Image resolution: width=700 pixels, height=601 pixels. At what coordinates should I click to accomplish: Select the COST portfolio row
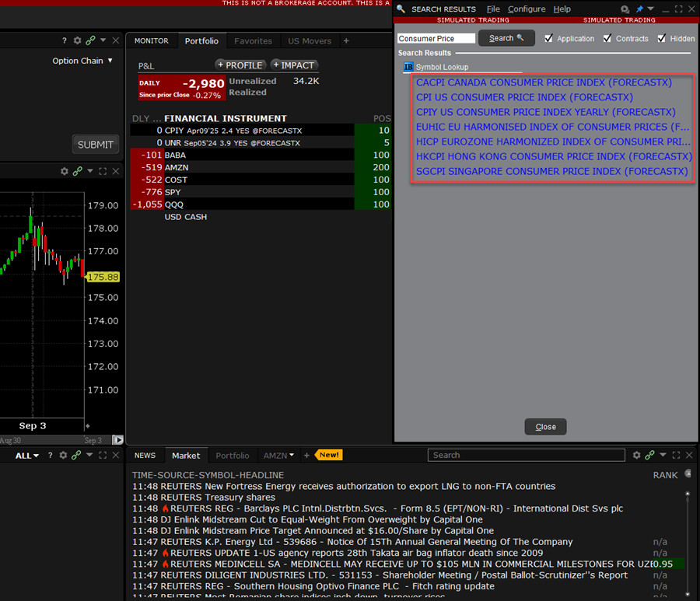coord(261,180)
